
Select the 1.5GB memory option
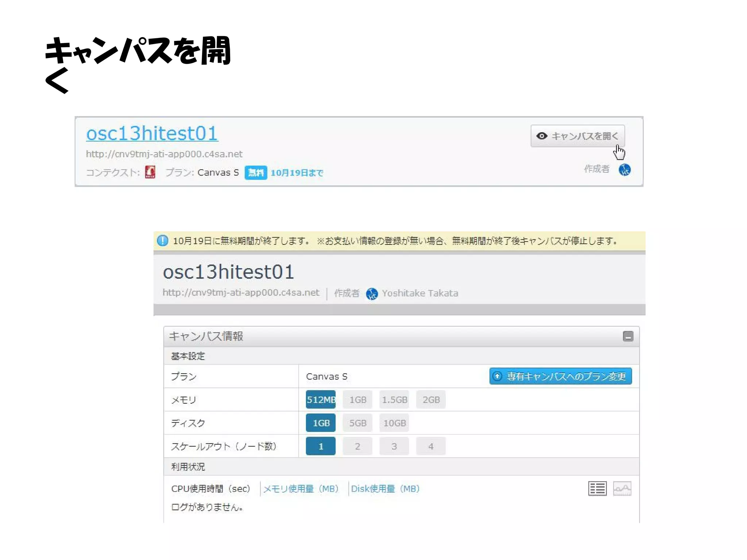394,400
